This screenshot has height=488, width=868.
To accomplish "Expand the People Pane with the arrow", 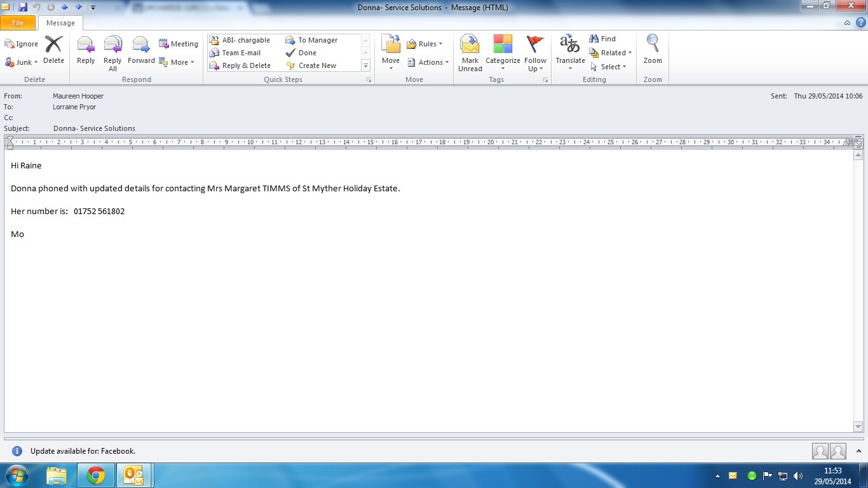I will 857,451.
